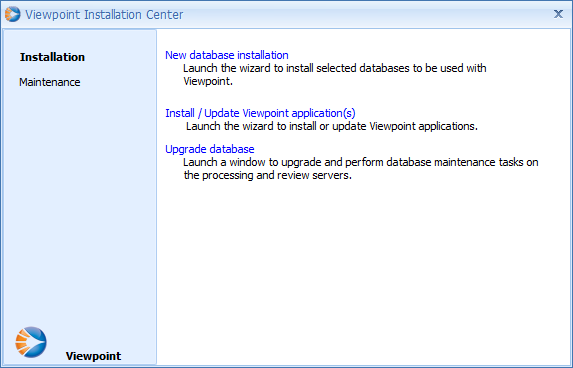Click the 'Viewpoint Installation Center' window title
This screenshot has width=573, height=368.
tap(104, 15)
